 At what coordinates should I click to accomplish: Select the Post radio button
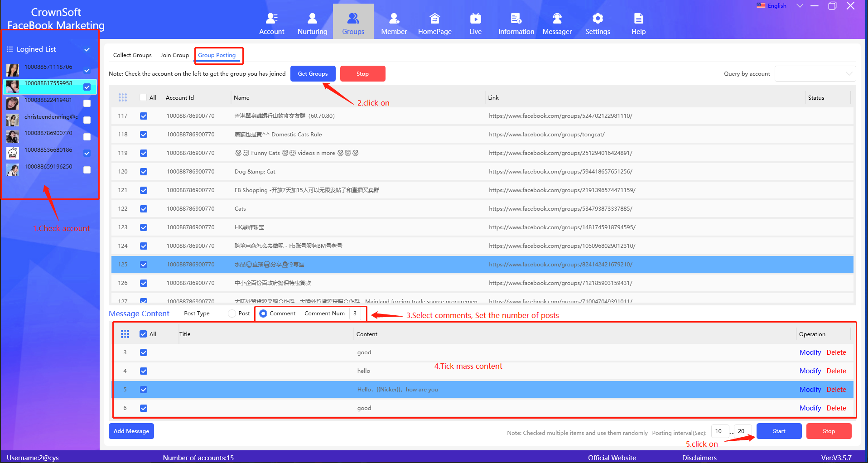(x=232, y=313)
